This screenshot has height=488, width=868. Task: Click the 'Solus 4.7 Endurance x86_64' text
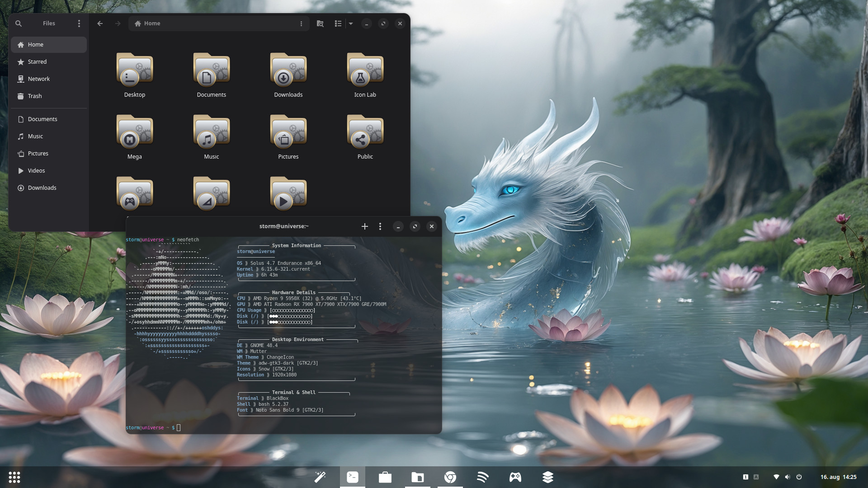point(286,263)
